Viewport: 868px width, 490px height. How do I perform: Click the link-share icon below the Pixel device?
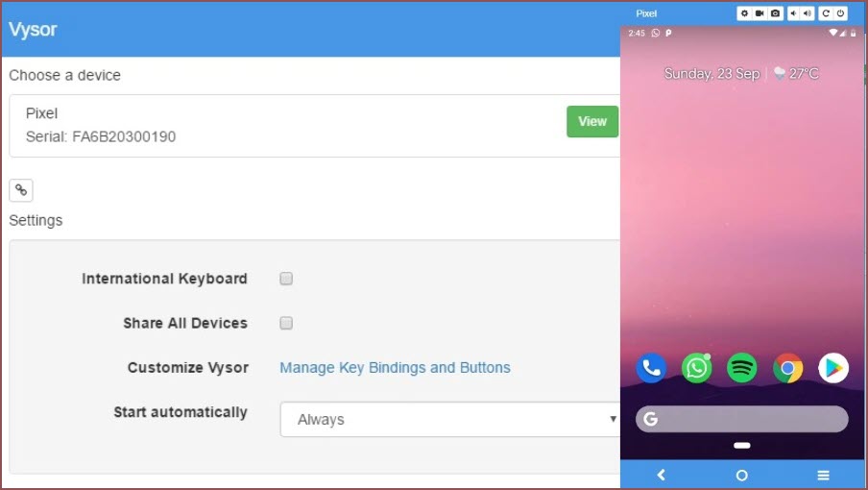[21, 190]
